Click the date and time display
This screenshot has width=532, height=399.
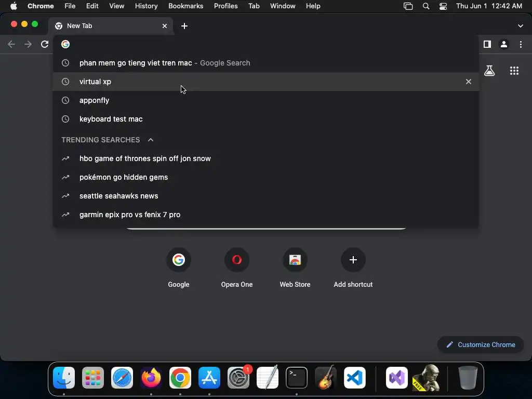[x=489, y=6]
